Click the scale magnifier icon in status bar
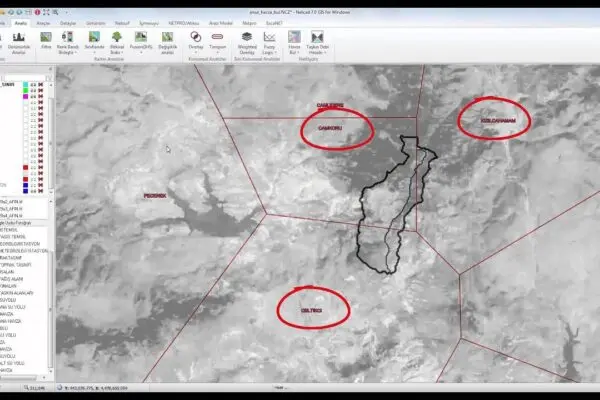The width and height of the screenshot is (600, 400). 26,388
